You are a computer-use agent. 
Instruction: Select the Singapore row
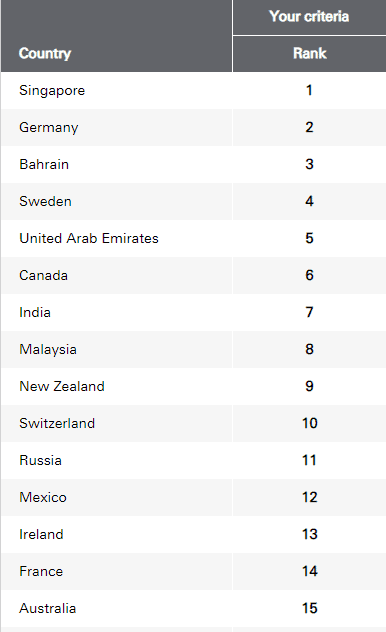tap(193, 90)
